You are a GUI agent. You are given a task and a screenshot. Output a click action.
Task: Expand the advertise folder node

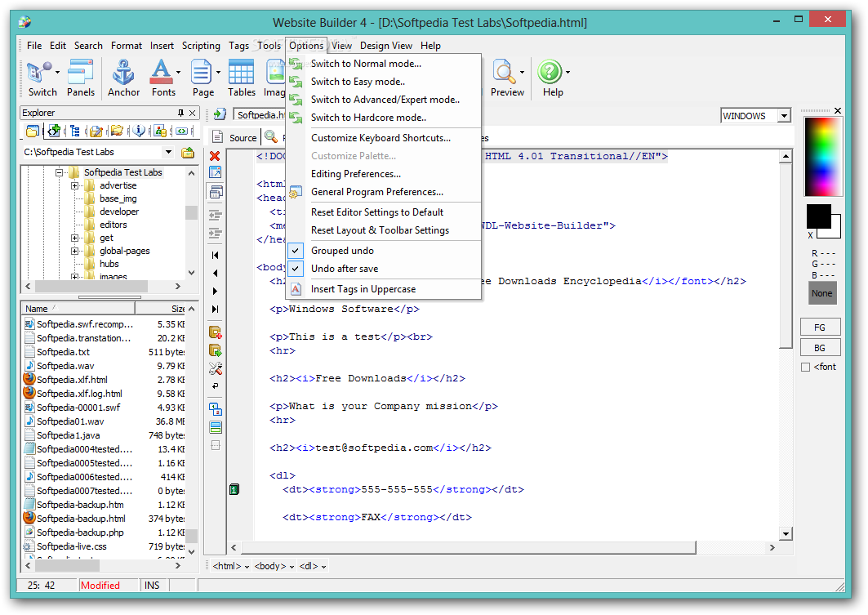click(x=75, y=186)
